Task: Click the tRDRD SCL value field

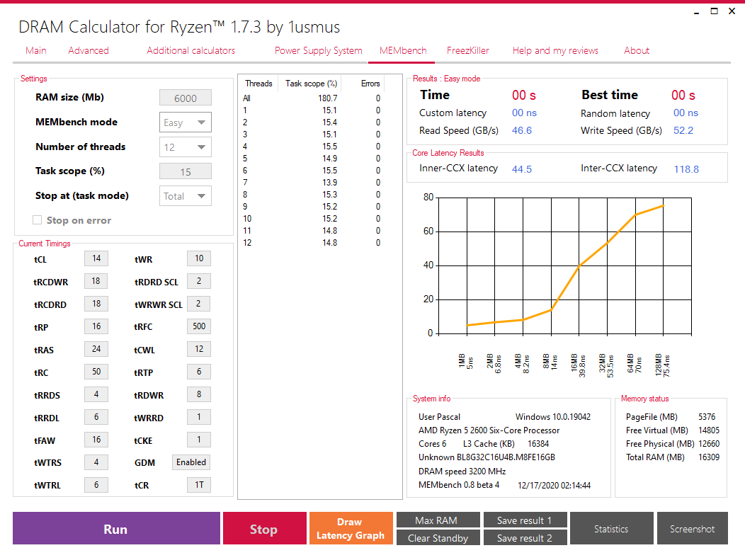Action: click(199, 281)
